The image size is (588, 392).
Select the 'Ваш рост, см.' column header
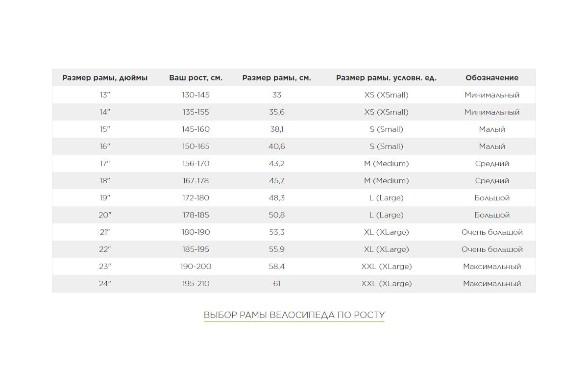tap(196, 78)
